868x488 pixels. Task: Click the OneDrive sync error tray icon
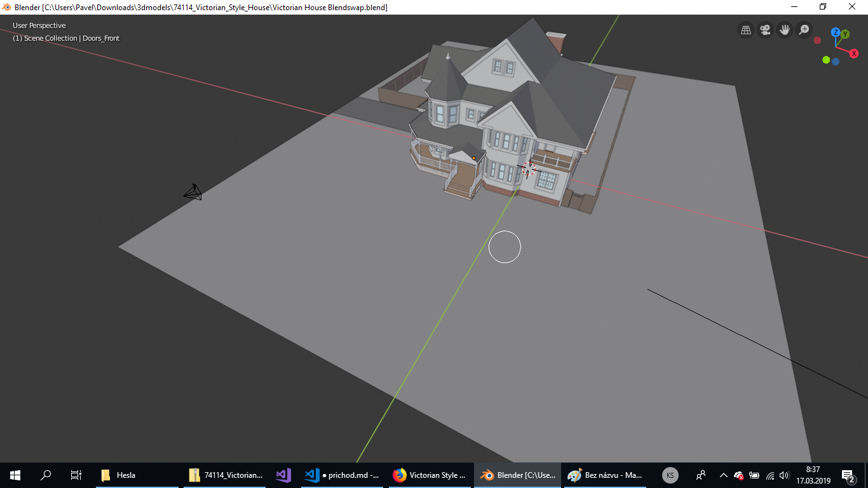click(x=738, y=475)
